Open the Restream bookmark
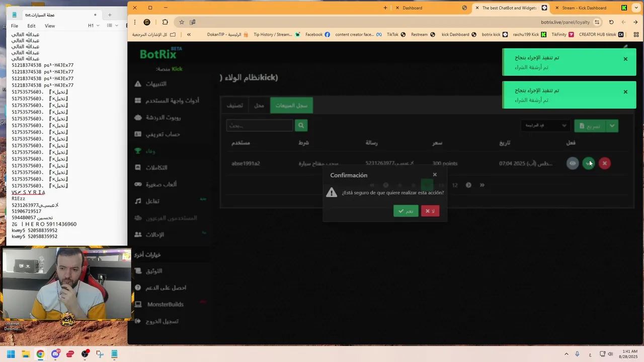 423,35
